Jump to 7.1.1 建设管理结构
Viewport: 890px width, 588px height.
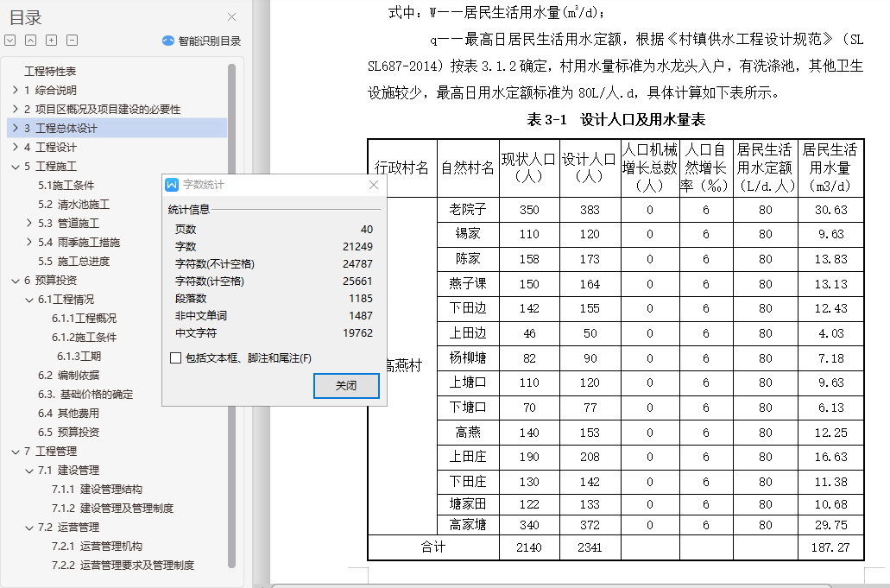pos(97,490)
